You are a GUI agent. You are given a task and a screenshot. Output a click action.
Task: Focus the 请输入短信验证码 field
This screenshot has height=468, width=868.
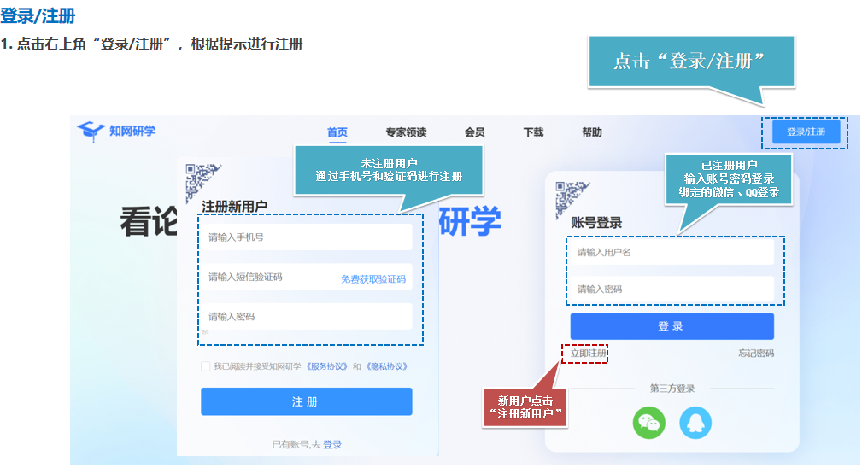306,277
